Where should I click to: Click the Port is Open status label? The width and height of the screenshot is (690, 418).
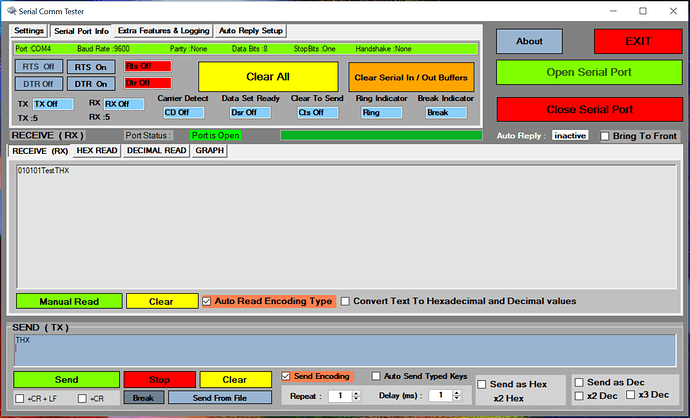pos(216,136)
